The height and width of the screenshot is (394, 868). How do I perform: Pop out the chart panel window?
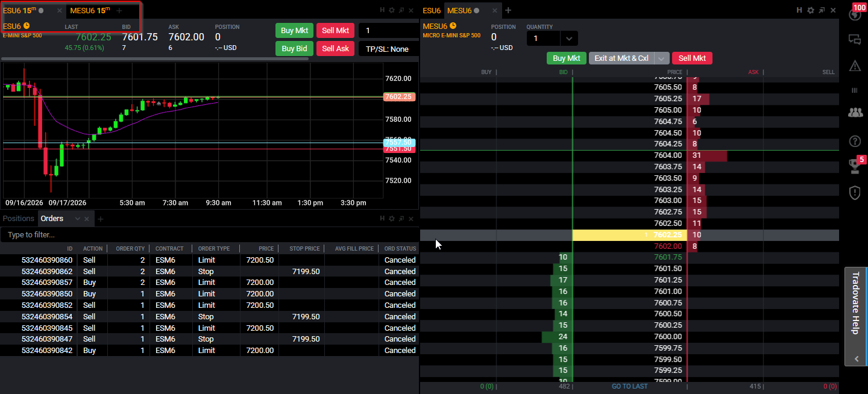401,10
